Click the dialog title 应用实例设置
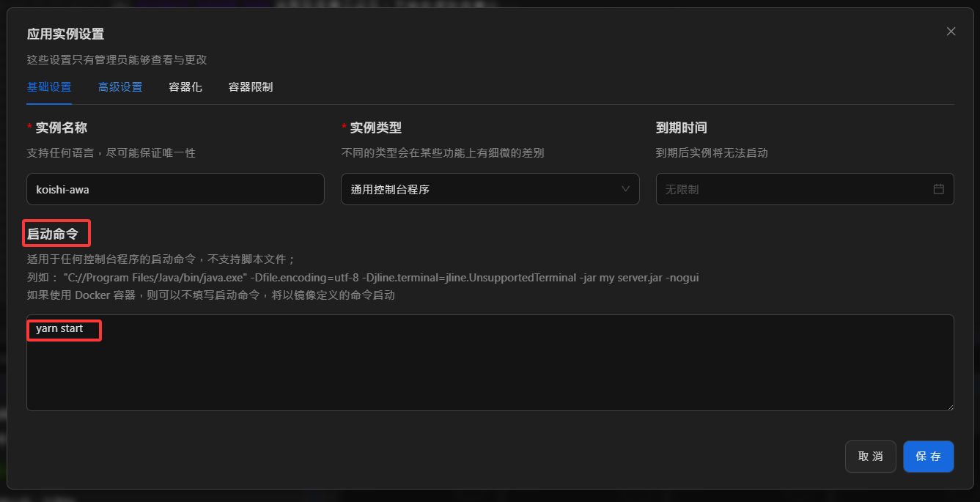 pyautogui.click(x=65, y=33)
